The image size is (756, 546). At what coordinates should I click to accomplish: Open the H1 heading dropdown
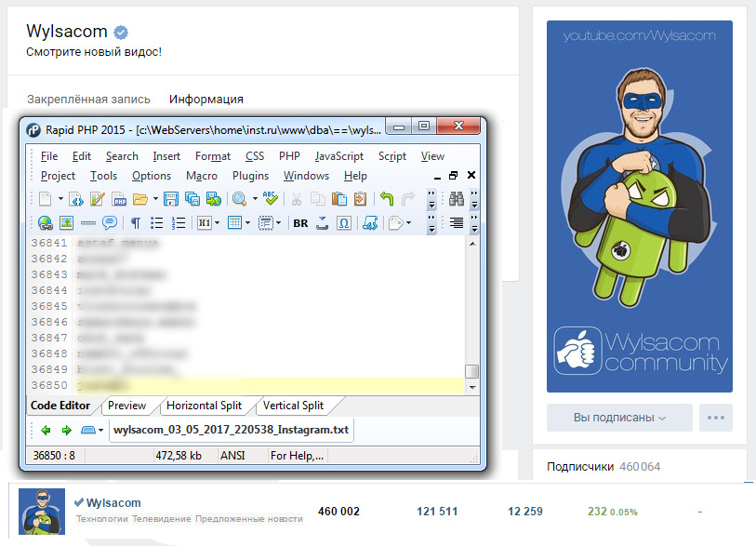[204, 222]
